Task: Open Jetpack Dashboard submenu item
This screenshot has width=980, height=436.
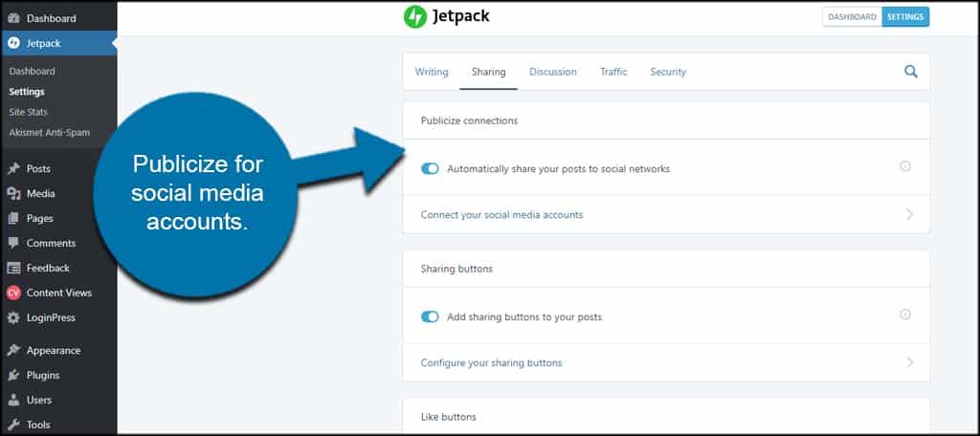Action: 32,71
